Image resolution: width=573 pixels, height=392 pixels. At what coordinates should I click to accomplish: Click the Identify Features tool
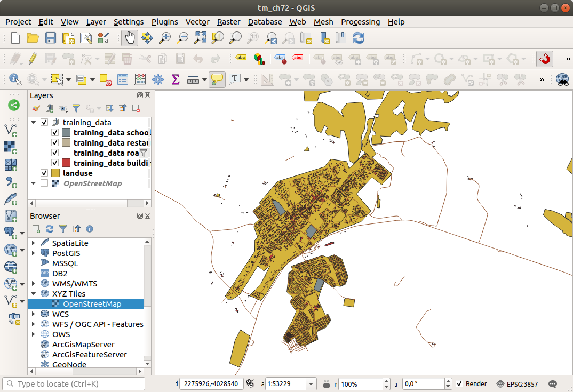[x=14, y=79]
